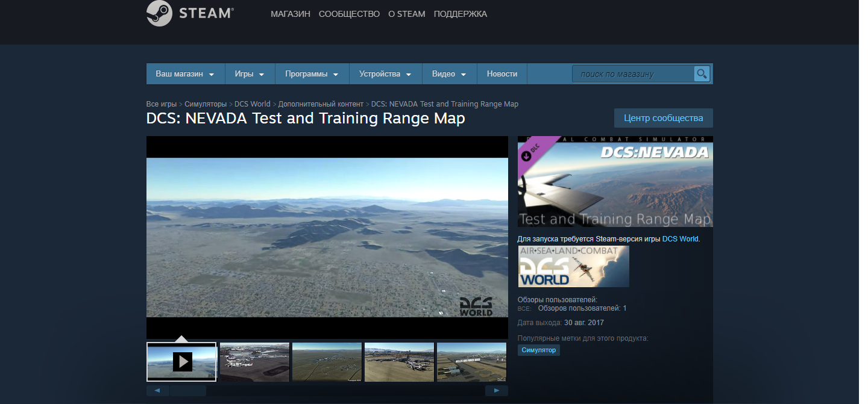Focus the store search field
The width and height of the screenshot is (868, 404).
point(634,74)
